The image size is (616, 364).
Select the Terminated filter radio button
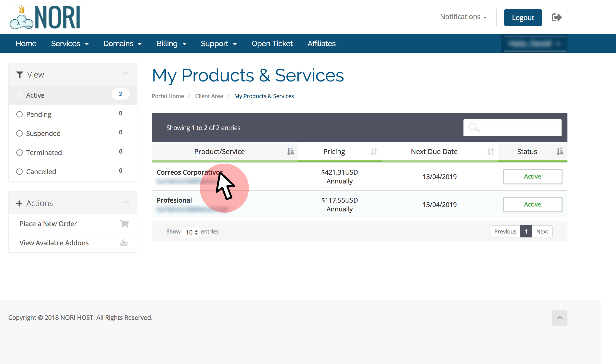[x=19, y=153]
